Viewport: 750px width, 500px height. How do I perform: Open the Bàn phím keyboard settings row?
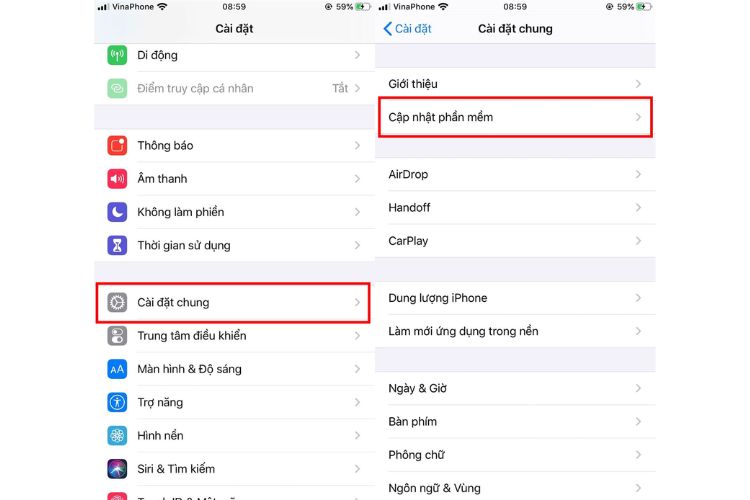[x=515, y=422]
